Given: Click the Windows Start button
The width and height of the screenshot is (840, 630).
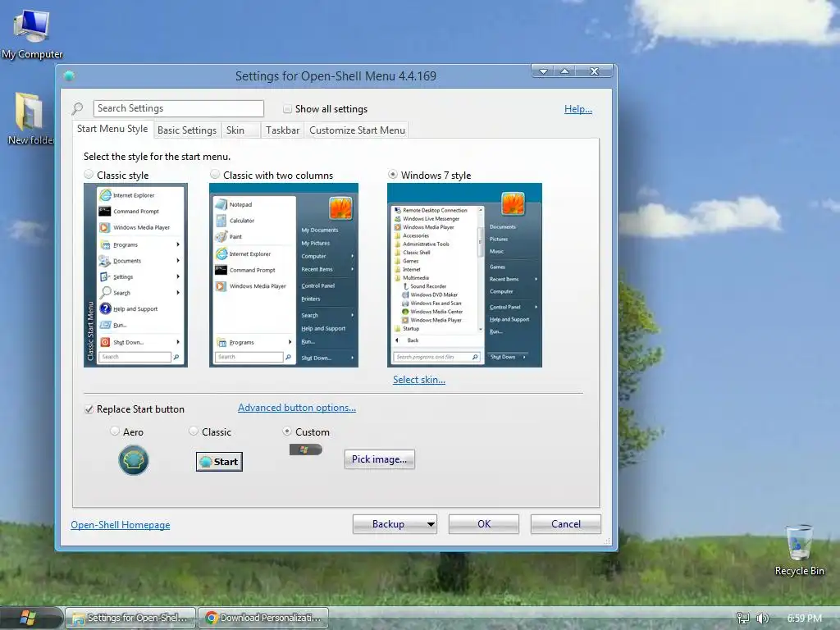Looking at the screenshot, I should [x=28, y=619].
